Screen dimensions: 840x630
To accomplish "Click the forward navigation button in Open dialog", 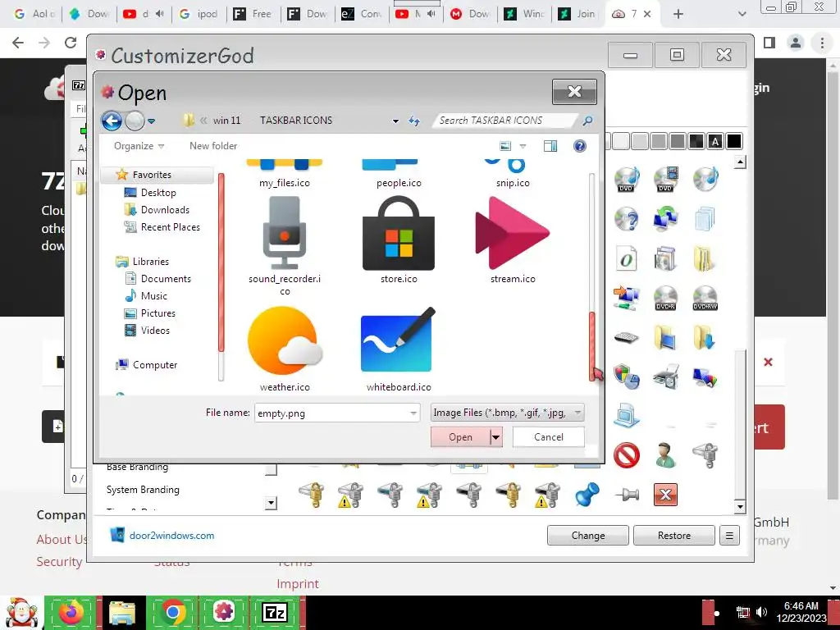I will tap(135, 121).
